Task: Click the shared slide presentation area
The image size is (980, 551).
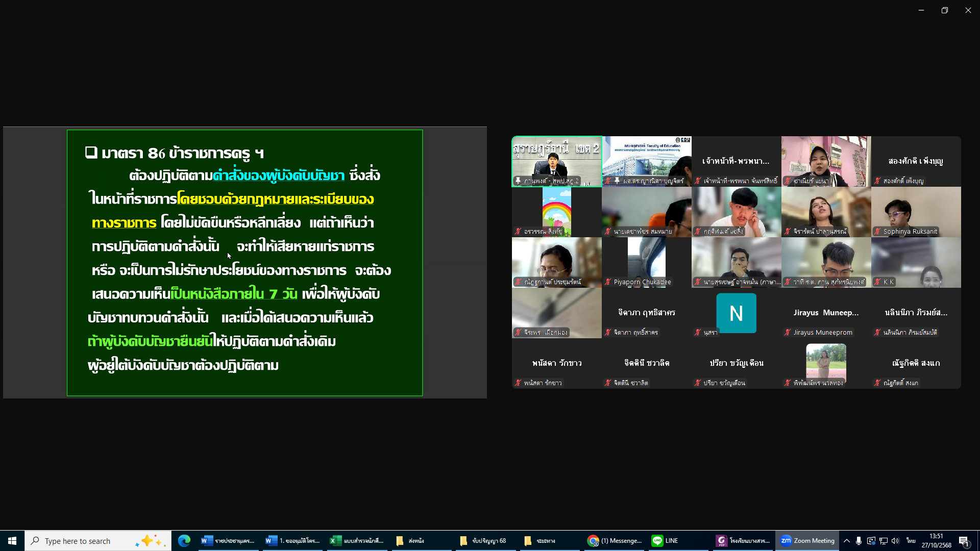Action: (244, 263)
